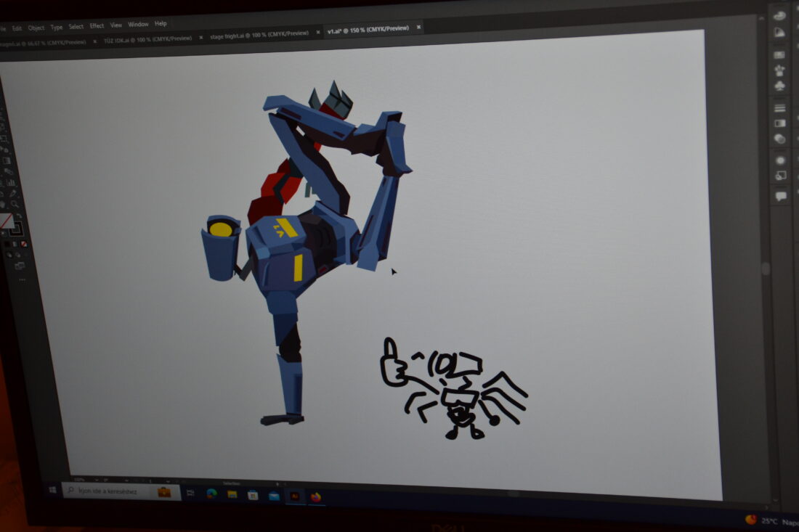Screen dimensions: 799x532
Task: Open the Windows Start menu
Action: point(52,490)
